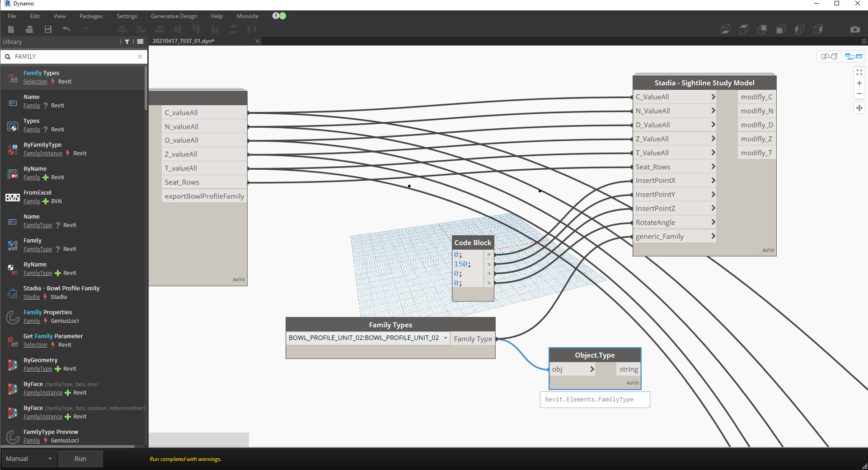
Task: Click the library layout list icon
Action: pyautogui.click(x=140, y=42)
